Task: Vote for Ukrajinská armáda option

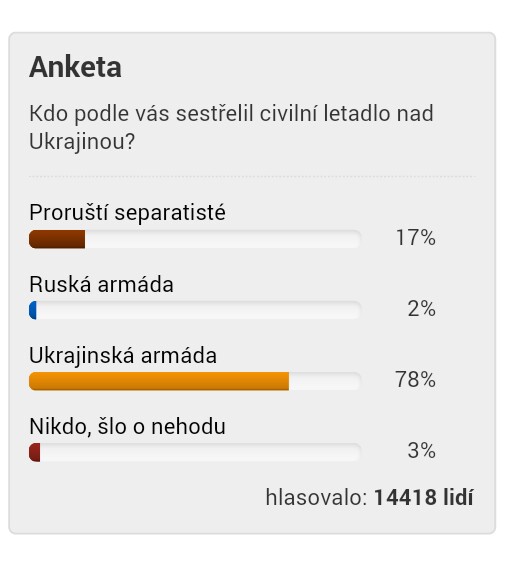Action: tap(123, 355)
